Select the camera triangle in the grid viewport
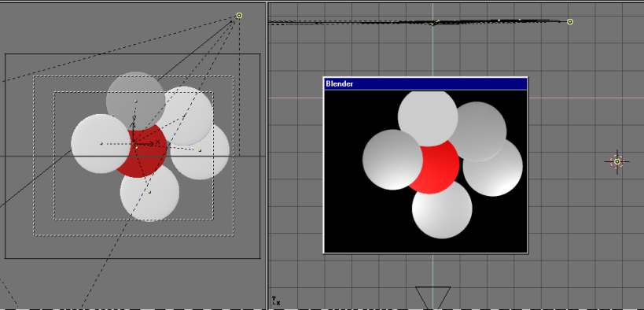This screenshot has width=644, height=310. (x=433, y=297)
